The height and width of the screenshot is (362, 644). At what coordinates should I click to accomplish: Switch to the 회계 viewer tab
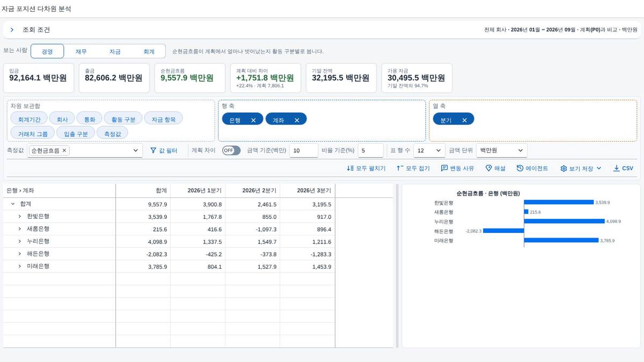[x=149, y=51]
